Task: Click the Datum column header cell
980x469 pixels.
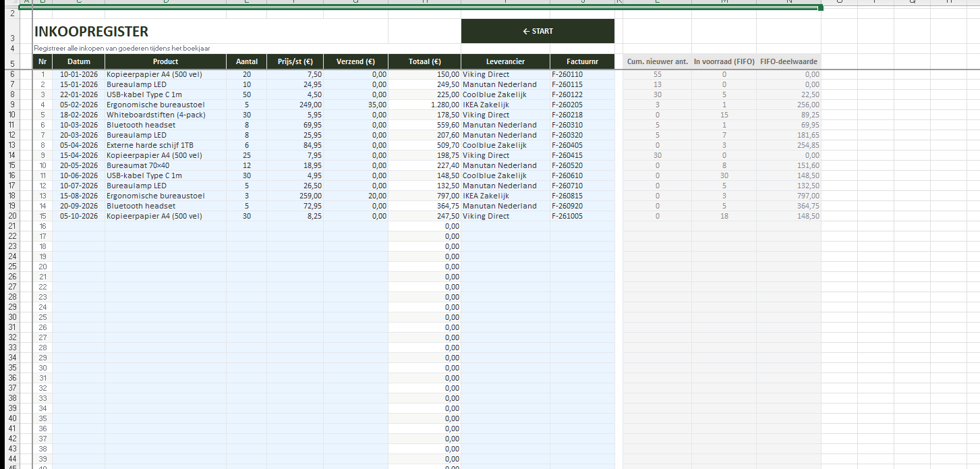Action: pyautogui.click(x=78, y=61)
